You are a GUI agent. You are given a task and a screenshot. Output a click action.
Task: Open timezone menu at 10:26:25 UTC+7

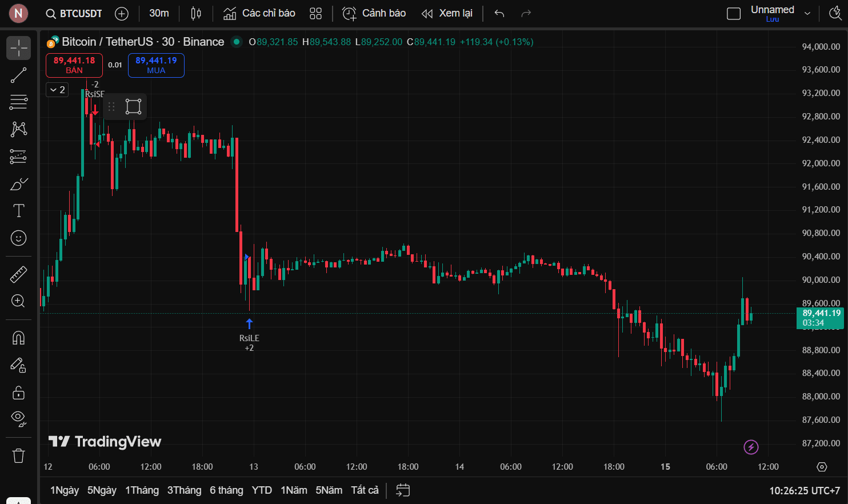tap(804, 490)
